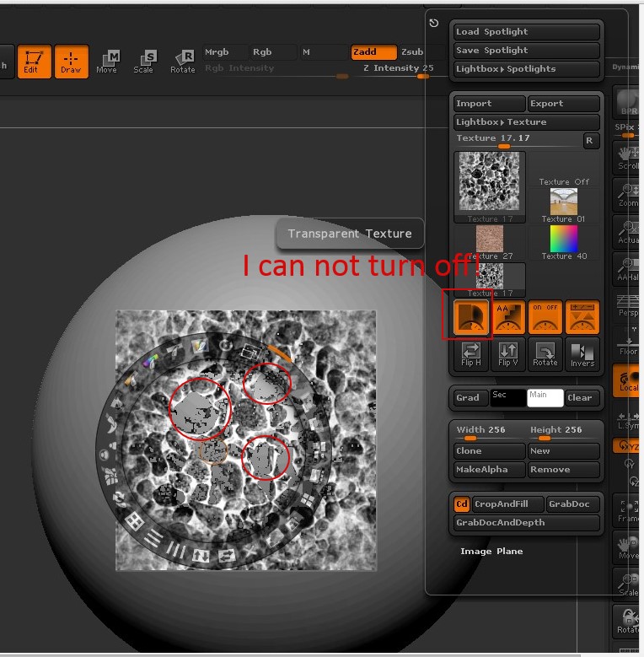Click the MakeAlpha button
Image resolution: width=644 pixels, height=657 pixels.
489,469
